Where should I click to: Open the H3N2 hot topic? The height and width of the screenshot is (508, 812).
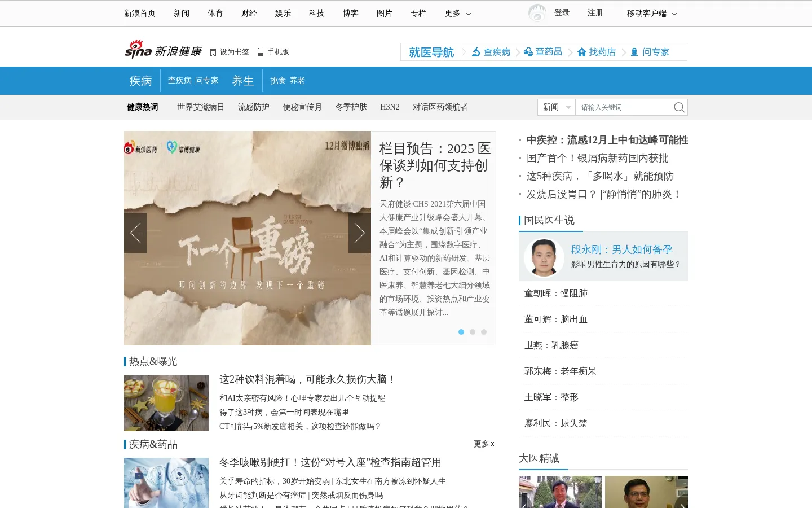click(x=390, y=107)
